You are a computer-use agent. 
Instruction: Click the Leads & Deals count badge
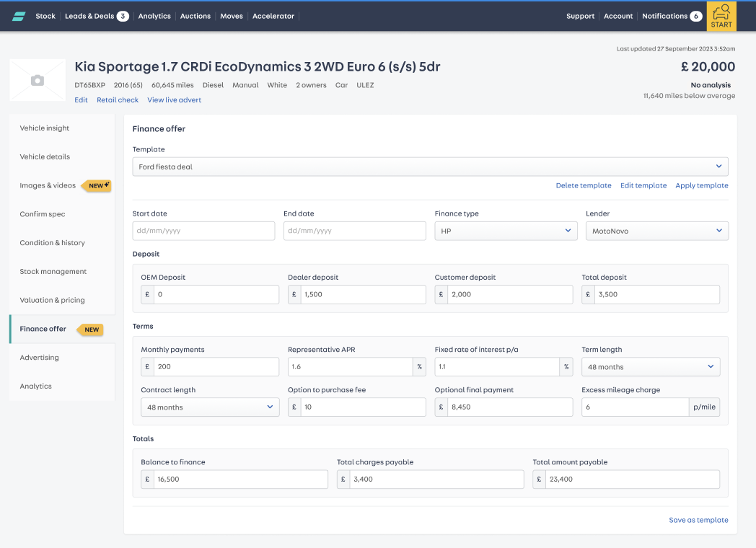tap(123, 16)
